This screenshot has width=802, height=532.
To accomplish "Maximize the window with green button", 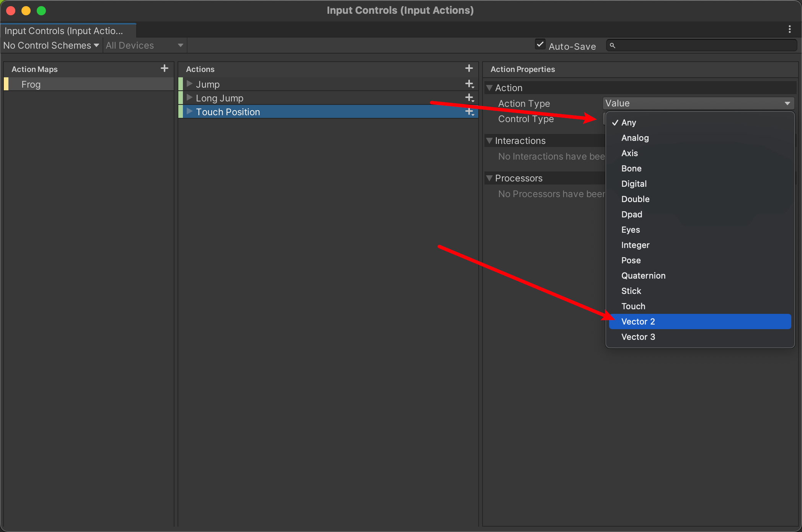I will click(x=41, y=10).
